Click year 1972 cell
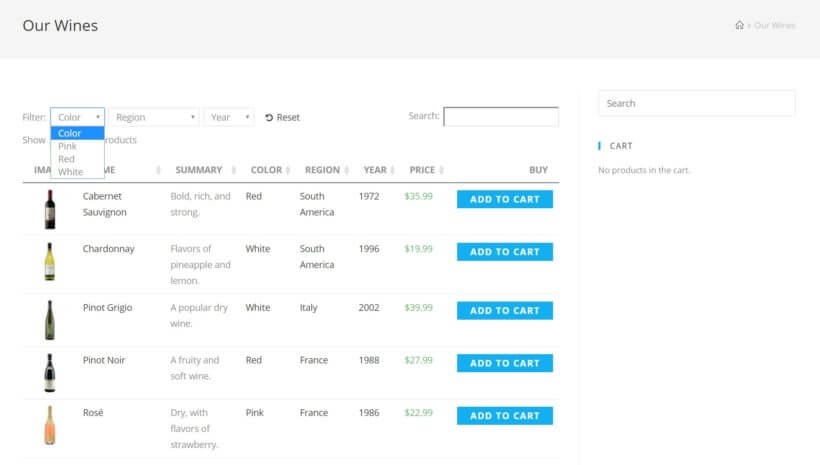The width and height of the screenshot is (820, 465). pos(369,196)
